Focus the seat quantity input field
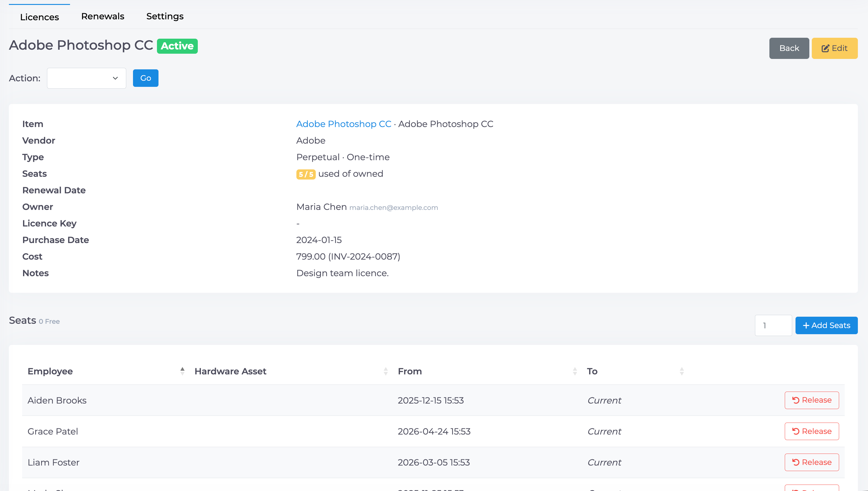This screenshot has height=491, width=868. pyautogui.click(x=773, y=325)
